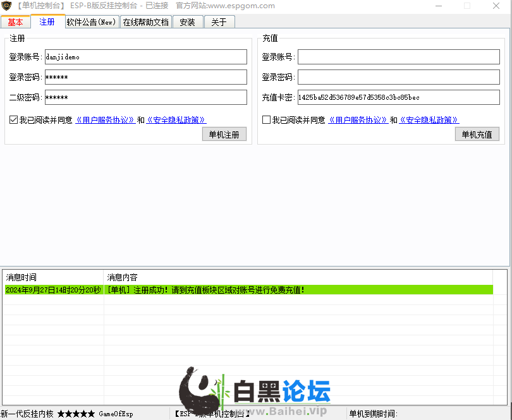Show the 关于 tab
This screenshot has width=512, height=420.
219,22
